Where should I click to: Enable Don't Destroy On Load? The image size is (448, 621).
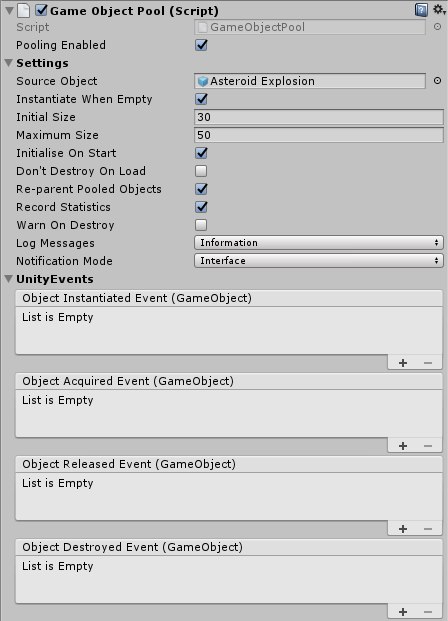[x=201, y=171]
